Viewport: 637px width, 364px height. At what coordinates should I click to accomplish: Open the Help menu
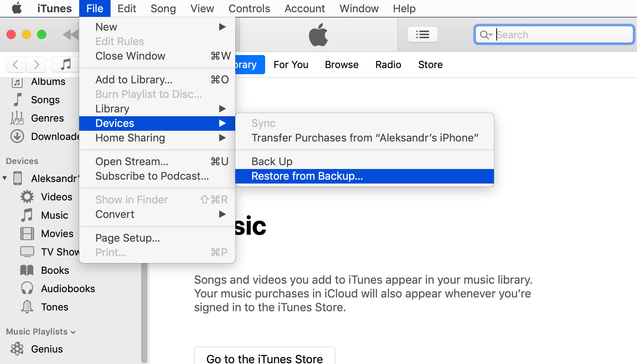click(x=404, y=8)
